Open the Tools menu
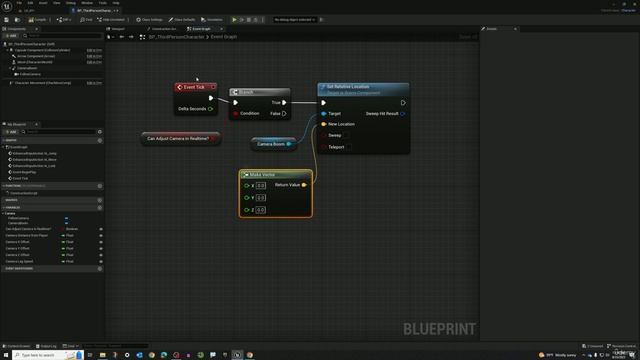The height and width of the screenshot is (360, 640). coord(102,3)
